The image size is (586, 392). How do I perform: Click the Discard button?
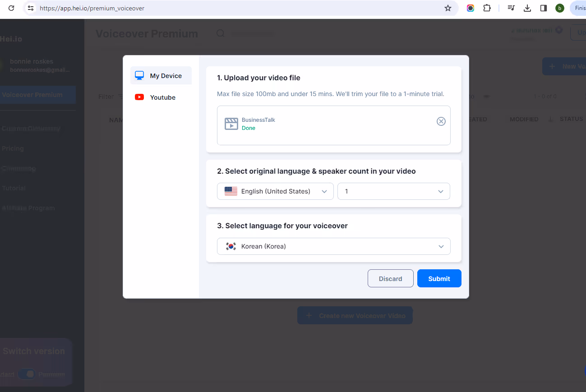pos(391,278)
